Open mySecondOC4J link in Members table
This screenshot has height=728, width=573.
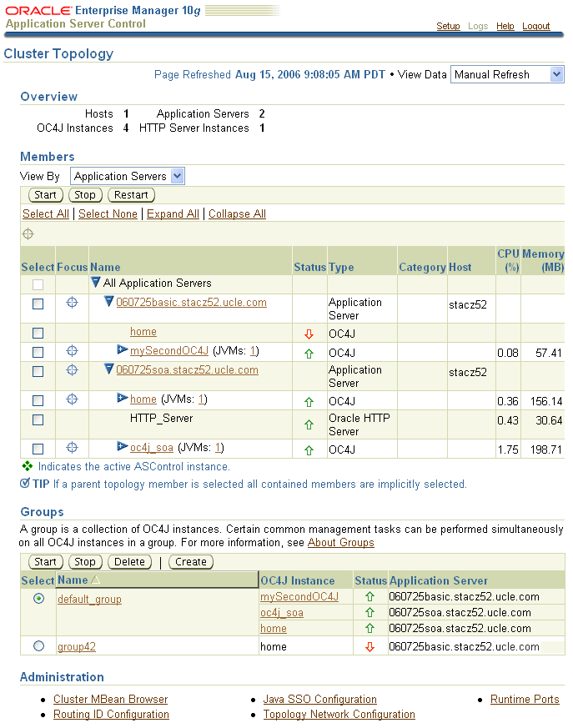coord(169,350)
